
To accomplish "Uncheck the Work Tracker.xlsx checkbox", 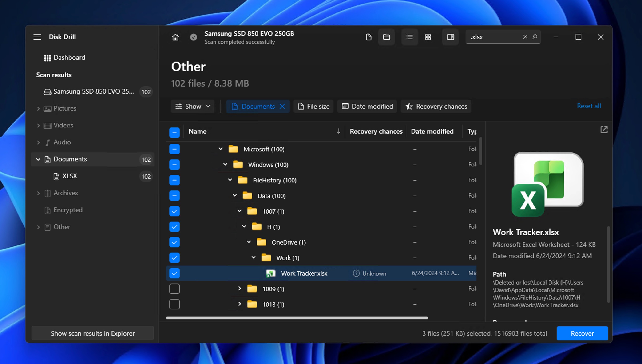I will 174,273.
